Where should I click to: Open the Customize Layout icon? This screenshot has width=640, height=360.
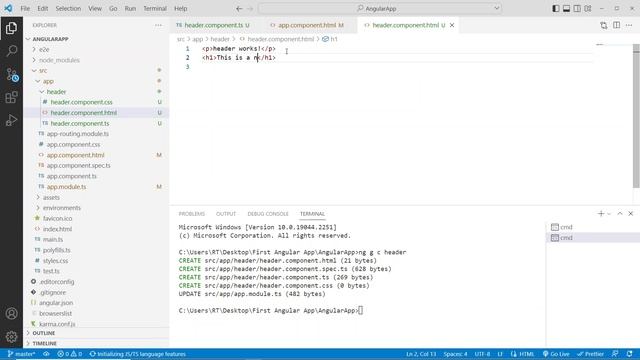coord(588,9)
